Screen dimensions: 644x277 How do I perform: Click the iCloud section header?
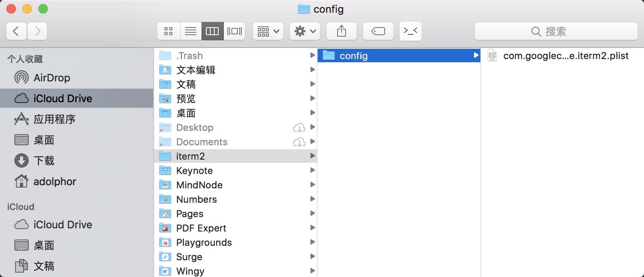pos(21,207)
